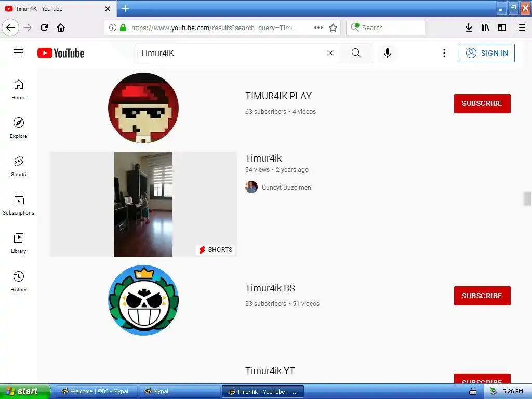Focus the browser address bar URL
Image resolution: width=532 pixels, height=399 pixels.
pos(212,28)
